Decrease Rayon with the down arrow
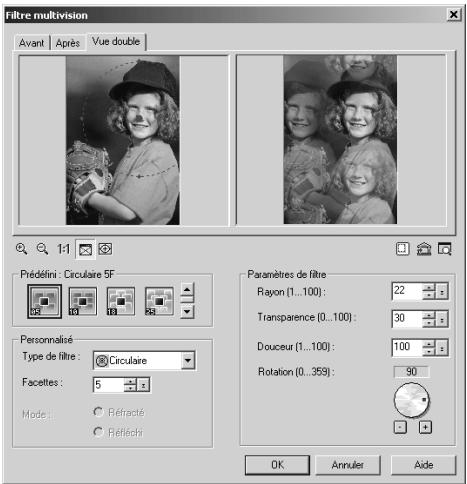The height and width of the screenshot is (484, 467). click(x=429, y=295)
